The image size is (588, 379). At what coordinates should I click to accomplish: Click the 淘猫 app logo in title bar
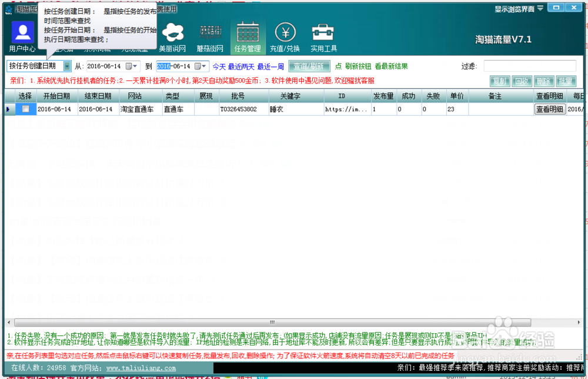[9, 9]
